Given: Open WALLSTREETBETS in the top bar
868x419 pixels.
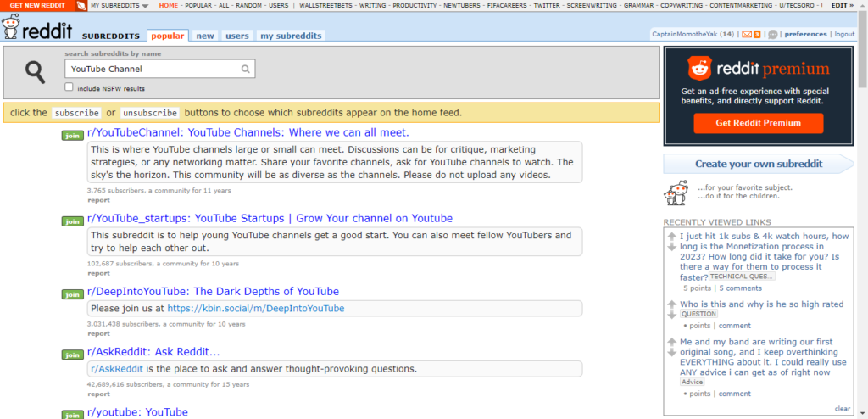Looking at the screenshot, I should click(x=325, y=6).
